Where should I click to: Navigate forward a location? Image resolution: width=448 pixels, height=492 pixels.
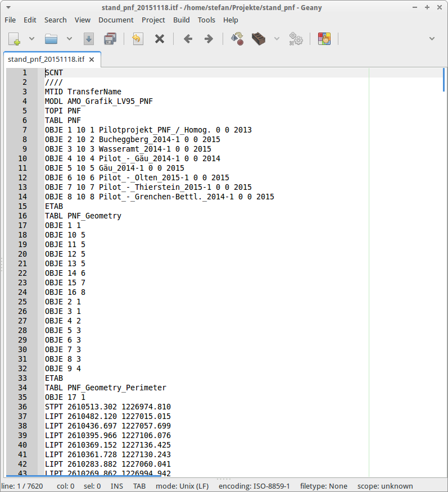click(209, 39)
